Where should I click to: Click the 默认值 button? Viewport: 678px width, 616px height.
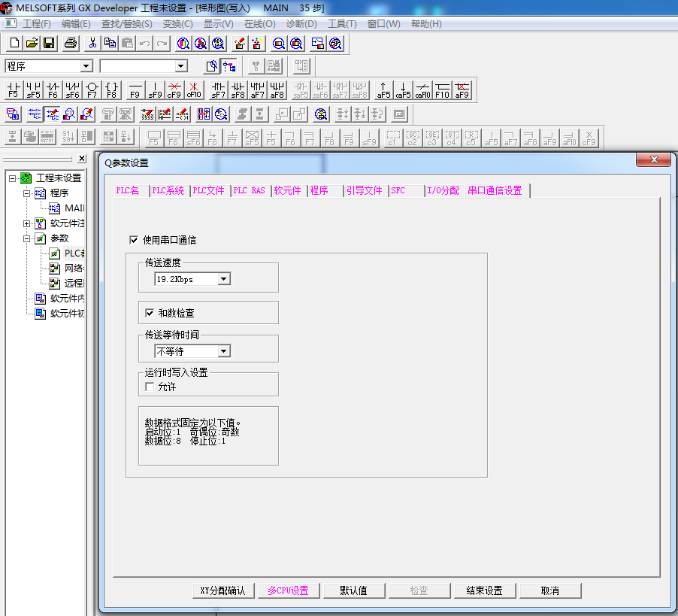(x=354, y=590)
